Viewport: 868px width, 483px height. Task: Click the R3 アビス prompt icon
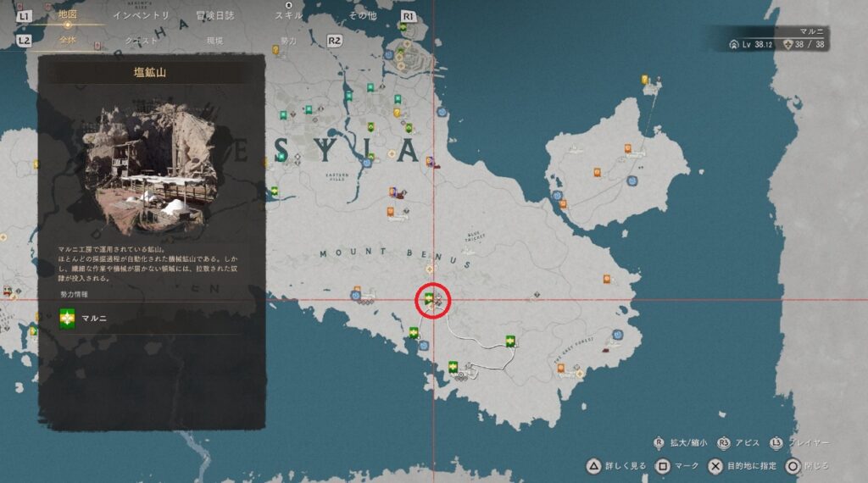click(724, 443)
